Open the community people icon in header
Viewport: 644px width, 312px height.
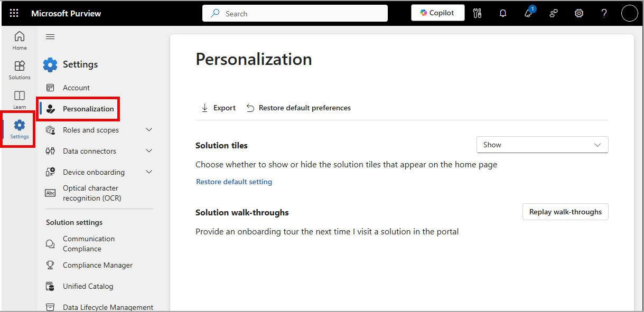[554, 13]
